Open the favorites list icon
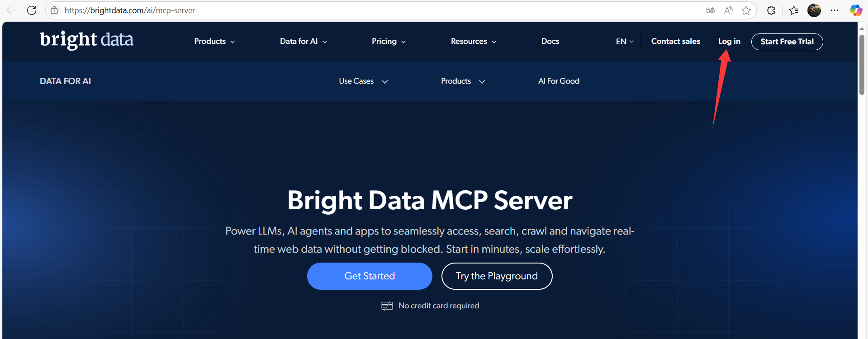 (794, 10)
